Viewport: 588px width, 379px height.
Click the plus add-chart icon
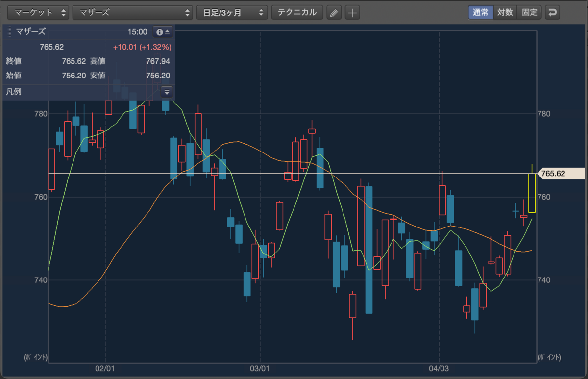352,13
